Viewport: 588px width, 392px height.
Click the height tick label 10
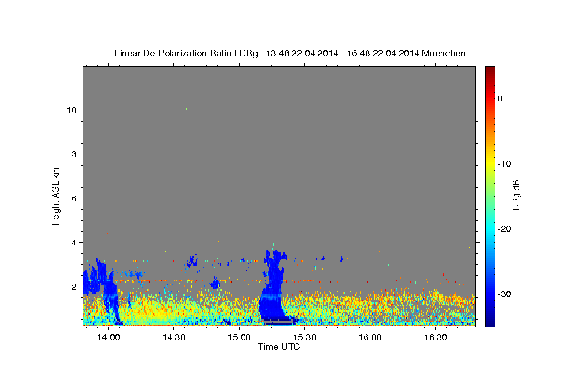[x=73, y=110]
